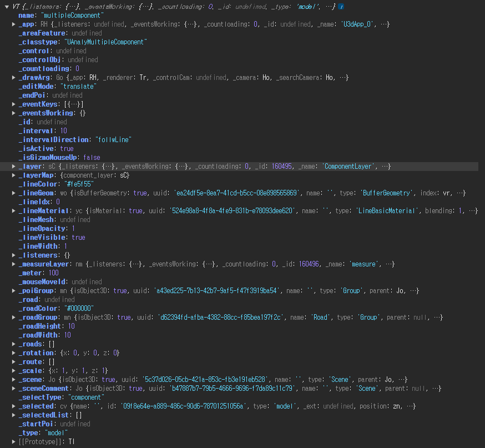Click the 'measure' name string
Viewport: 485px width, 448px height.
click(363, 264)
